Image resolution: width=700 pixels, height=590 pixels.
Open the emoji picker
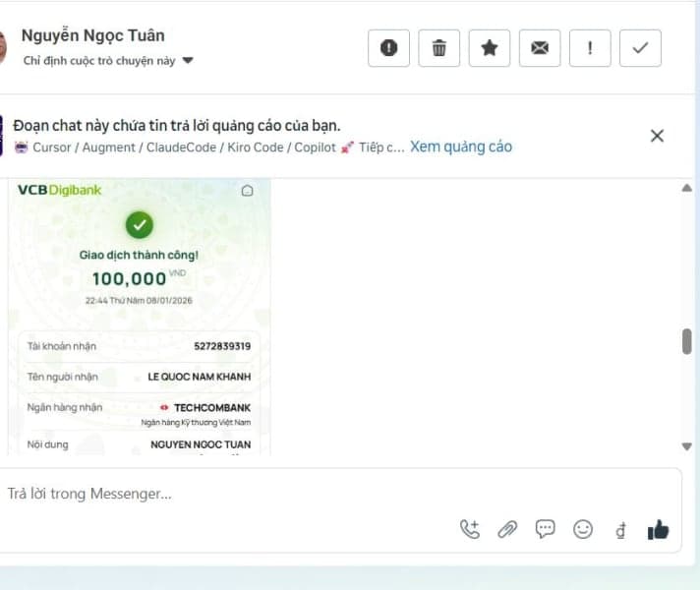[x=583, y=529]
